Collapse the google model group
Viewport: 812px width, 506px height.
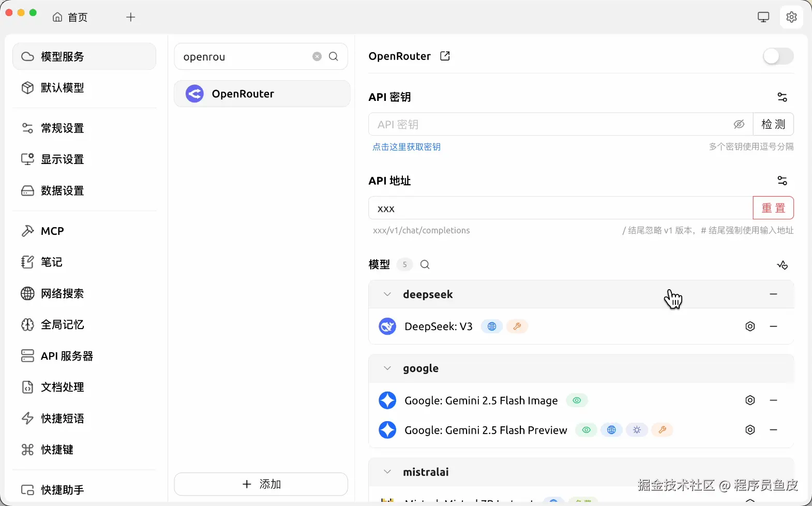(x=387, y=368)
